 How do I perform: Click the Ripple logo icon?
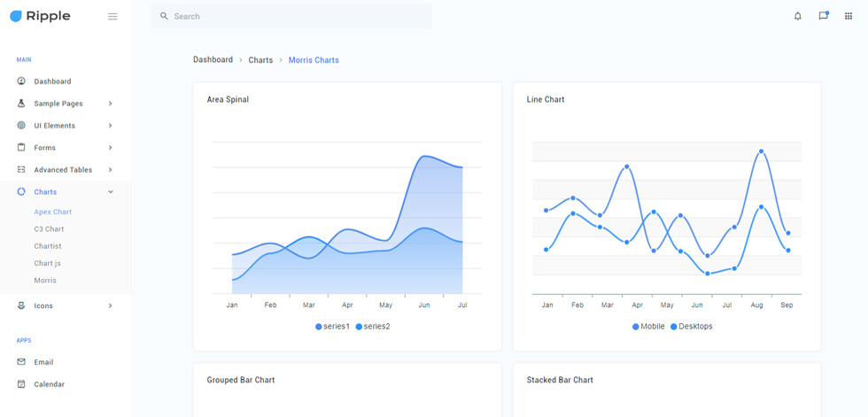pos(16,17)
